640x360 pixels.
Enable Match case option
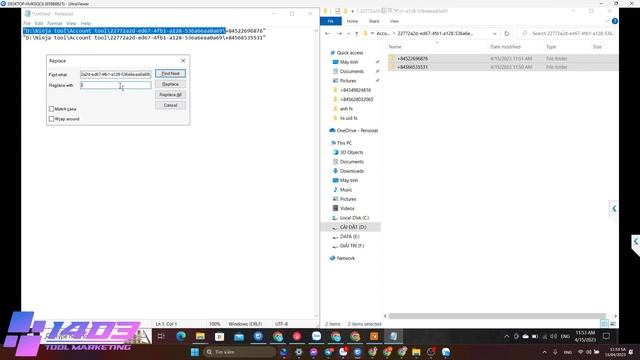pos(51,109)
